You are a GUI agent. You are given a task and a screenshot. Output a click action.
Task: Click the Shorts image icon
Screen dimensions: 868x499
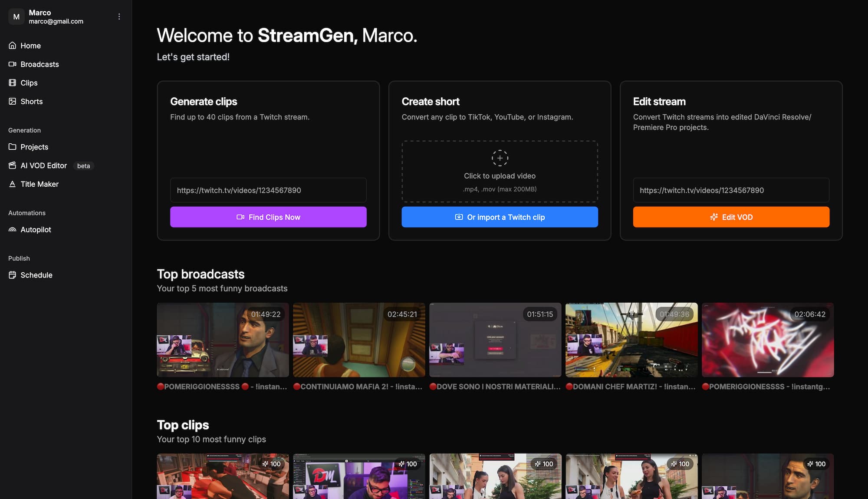pos(12,102)
